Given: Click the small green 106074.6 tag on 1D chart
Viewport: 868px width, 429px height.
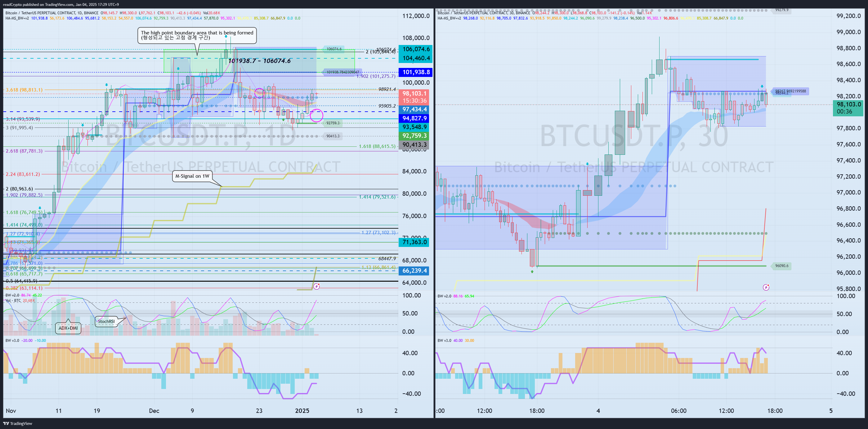Looking at the screenshot, I should [x=333, y=49].
